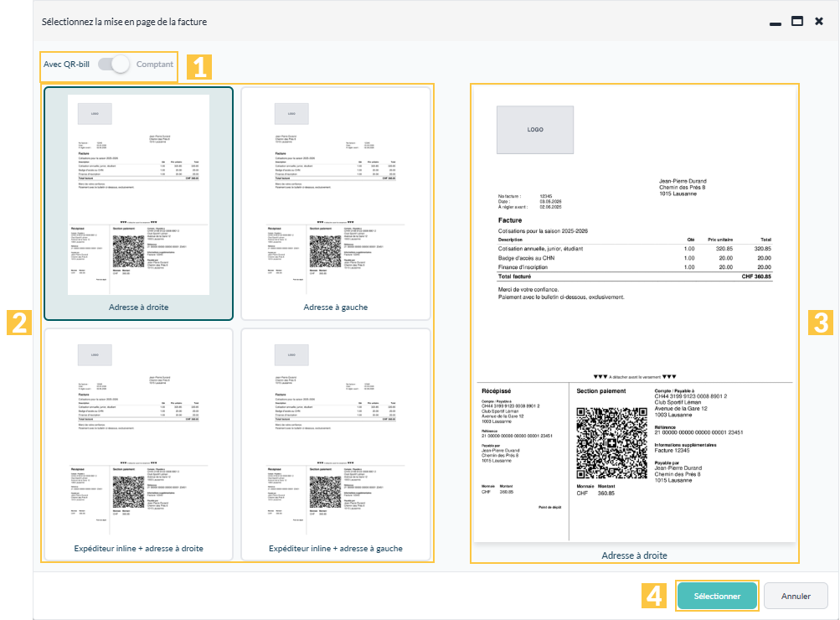Pick 'Expéditeur inline + adresse à gauche' layout
840x620 pixels.
336,445
